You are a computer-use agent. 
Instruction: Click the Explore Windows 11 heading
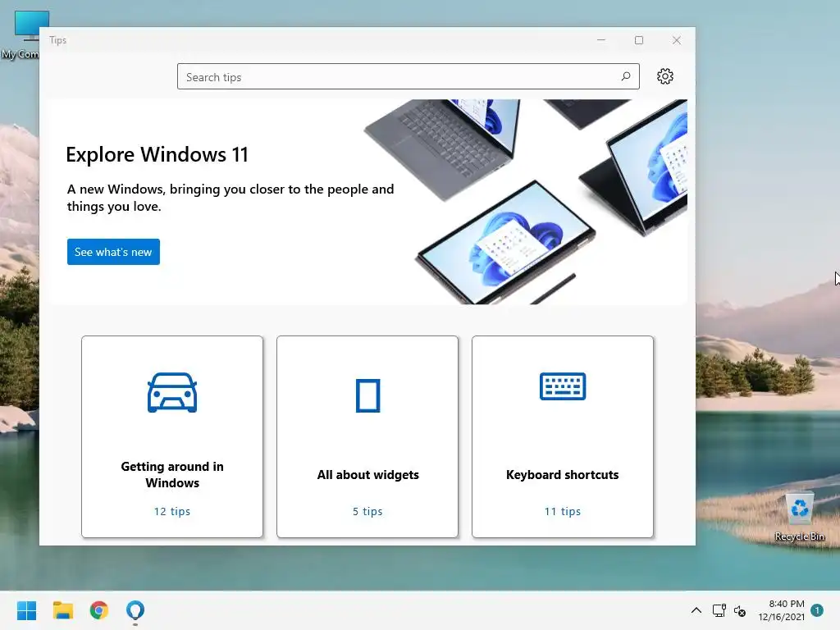click(157, 155)
